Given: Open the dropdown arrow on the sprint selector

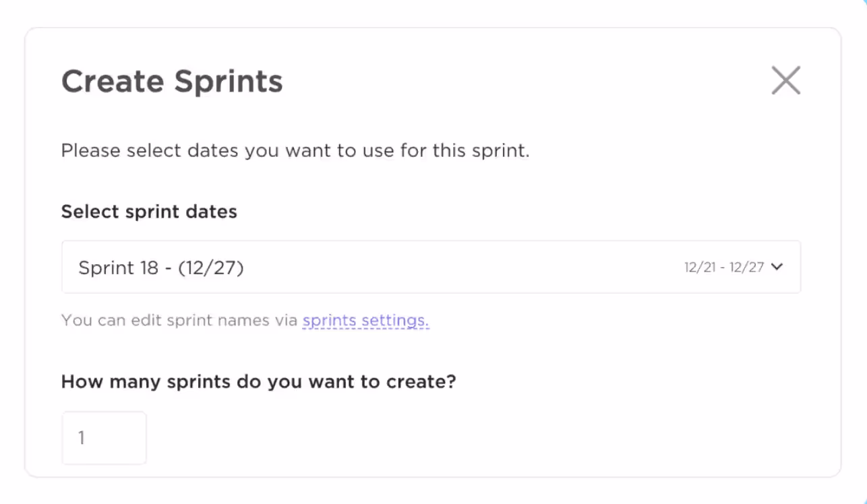Looking at the screenshot, I should (x=777, y=267).
